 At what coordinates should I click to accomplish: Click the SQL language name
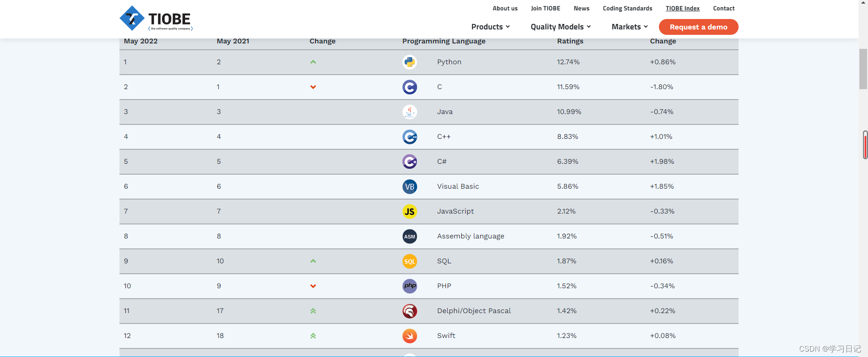pyautogui.click(x=444, y=261)
